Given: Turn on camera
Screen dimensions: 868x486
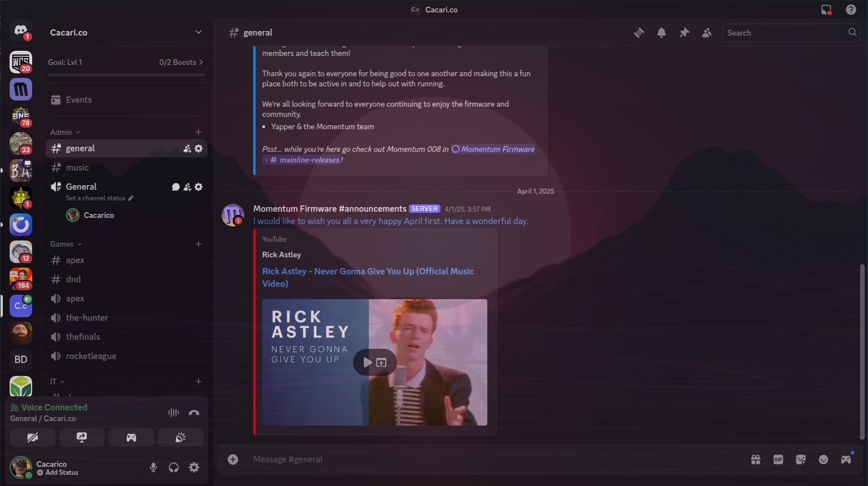Looking at the screenshot, I should point(33,437).
